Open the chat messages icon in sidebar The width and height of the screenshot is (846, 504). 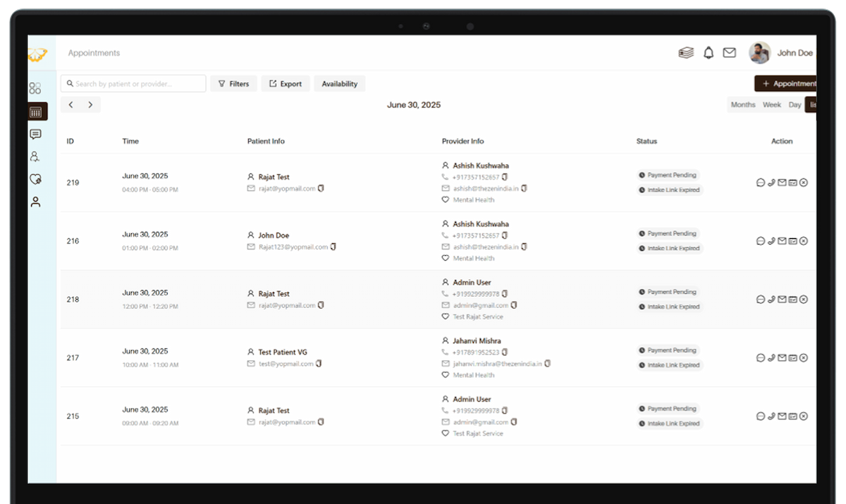[x=35, y=134]
